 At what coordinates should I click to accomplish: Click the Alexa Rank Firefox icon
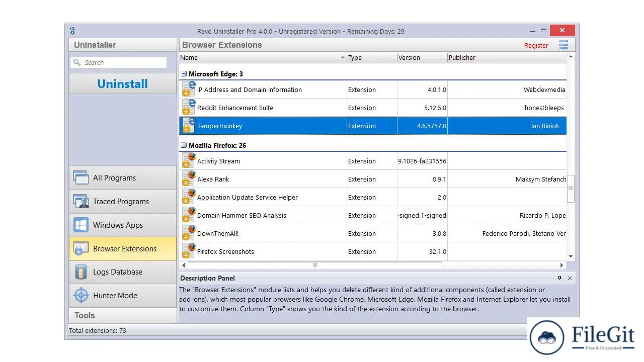(189, 179)
